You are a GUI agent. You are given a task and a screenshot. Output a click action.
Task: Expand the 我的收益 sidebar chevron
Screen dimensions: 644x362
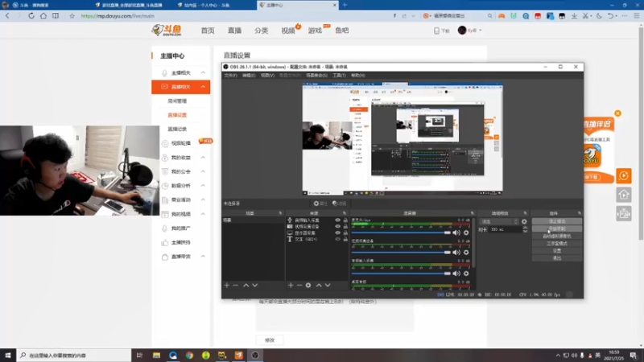pyautogui.click(x=203, y=157)
